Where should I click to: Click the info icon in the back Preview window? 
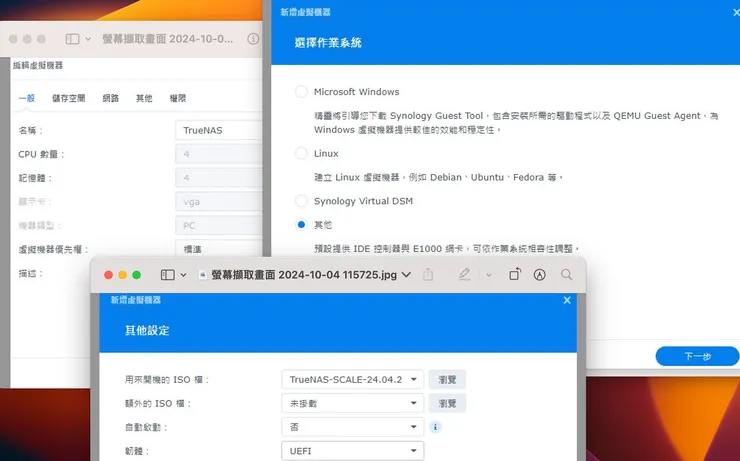click(253, 39)
